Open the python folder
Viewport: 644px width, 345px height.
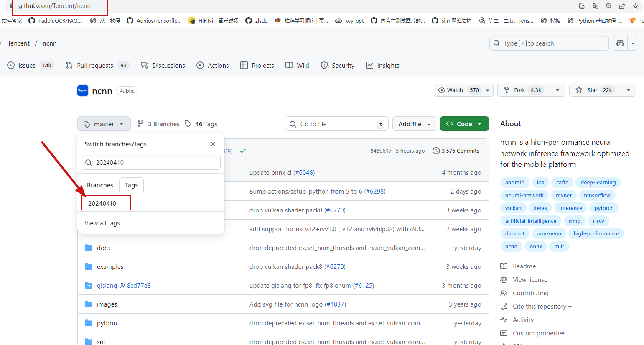(107, 323)
